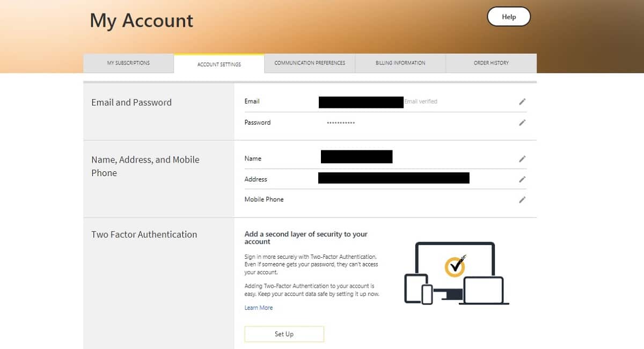Edit the Name pencil icon
The height and width of the screenshot is (349, 644).
point(522,159)
